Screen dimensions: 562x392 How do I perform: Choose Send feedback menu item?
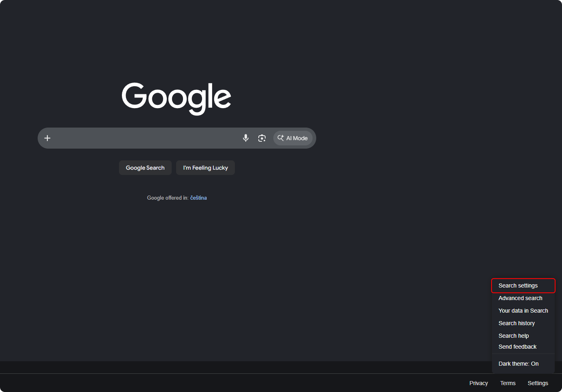[523, 347]
